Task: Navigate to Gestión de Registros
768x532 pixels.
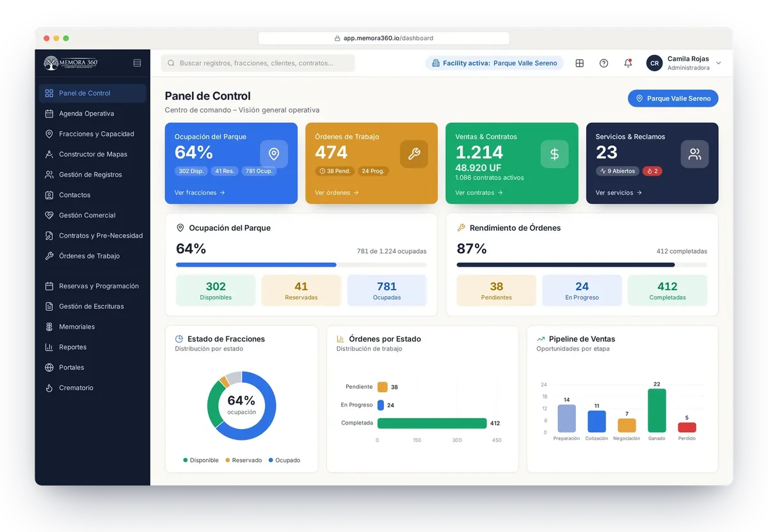Action: 92,175
